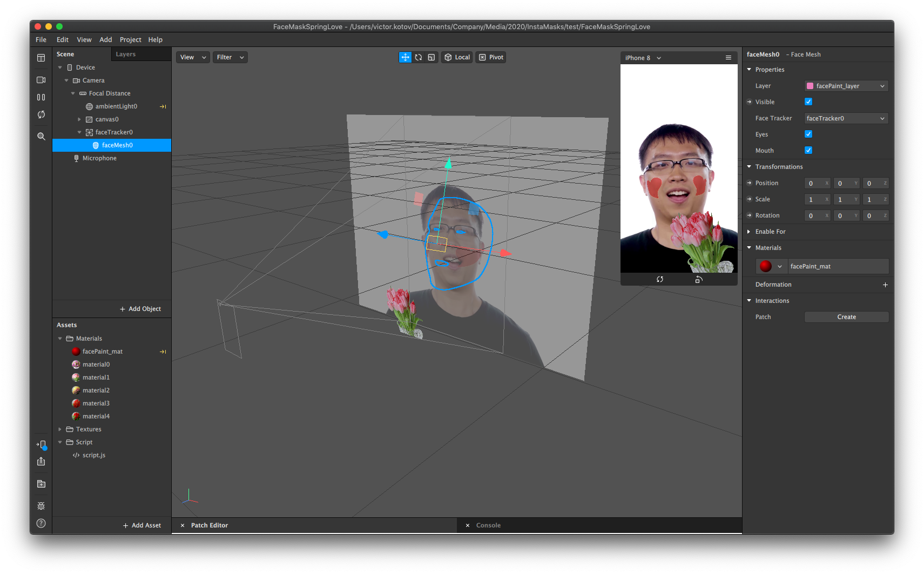Report a bug via the bug icon

(x=41, y=506)
